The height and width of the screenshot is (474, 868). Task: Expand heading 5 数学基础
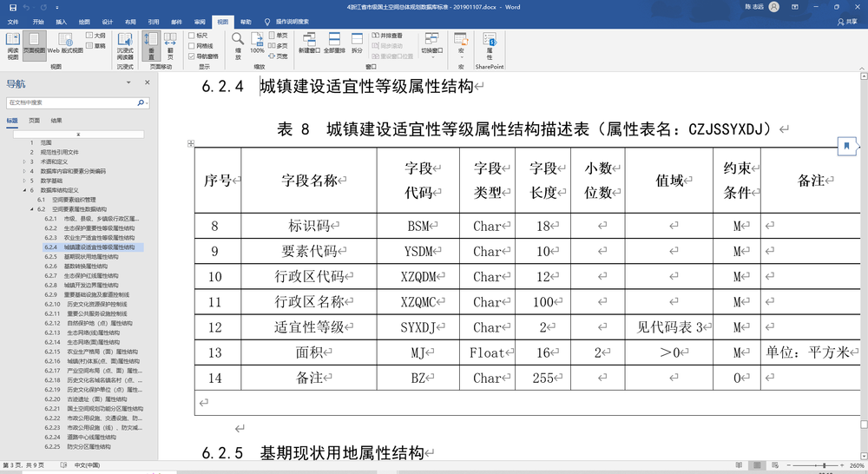pyautogui.click(x=24, y=181)
